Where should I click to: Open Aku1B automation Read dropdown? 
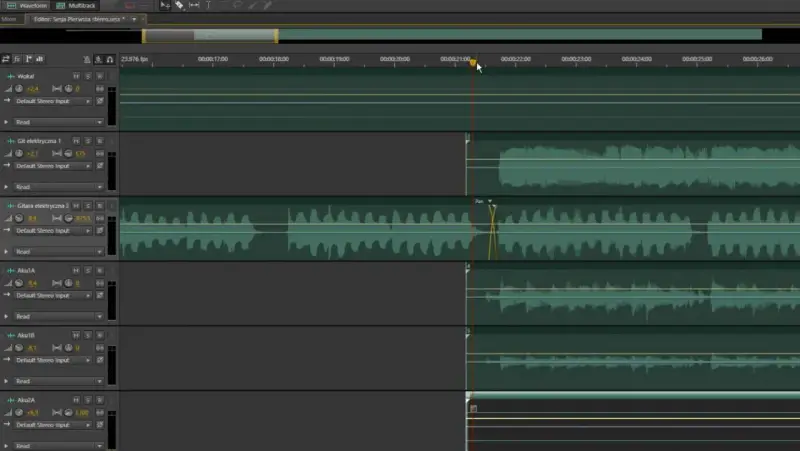[x=58, y=382]
